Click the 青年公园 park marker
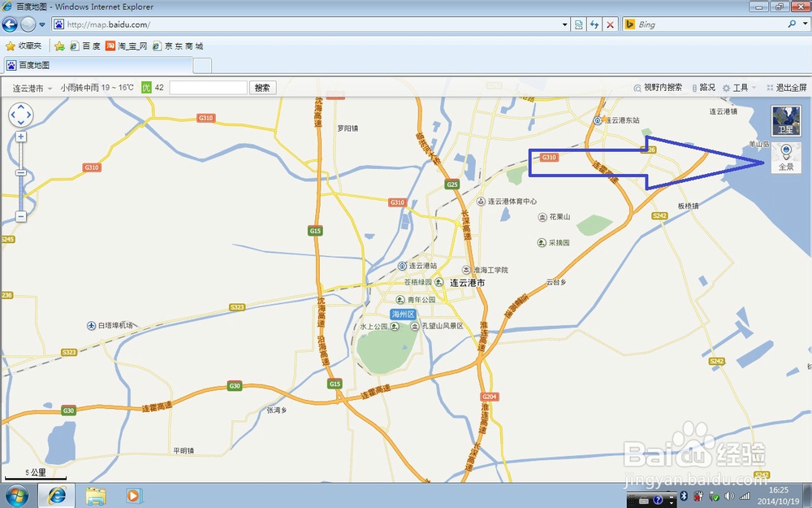This screenshot has width=812, height=508. coord(400,300)
